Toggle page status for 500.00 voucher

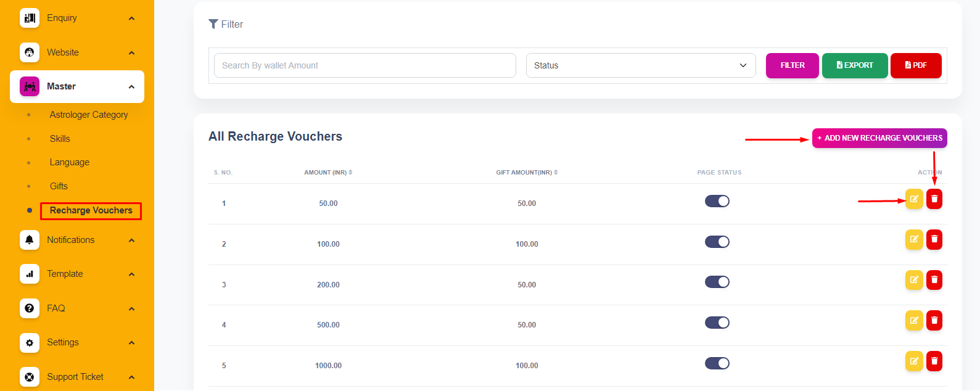[717, 323]
